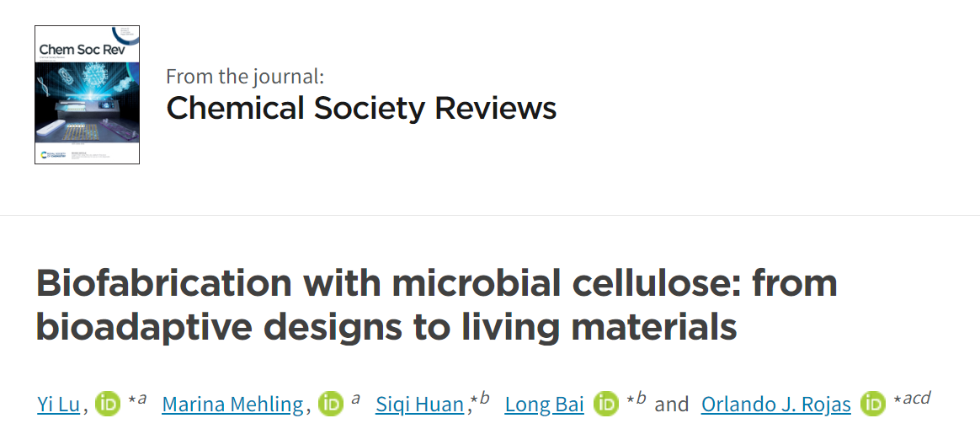Open the Yi Lu author link
This screenshot has width=980, height=445.
59,405
